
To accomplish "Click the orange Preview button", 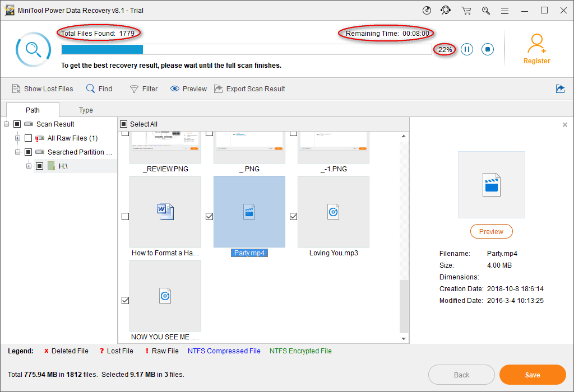I will tap(491, 231).
